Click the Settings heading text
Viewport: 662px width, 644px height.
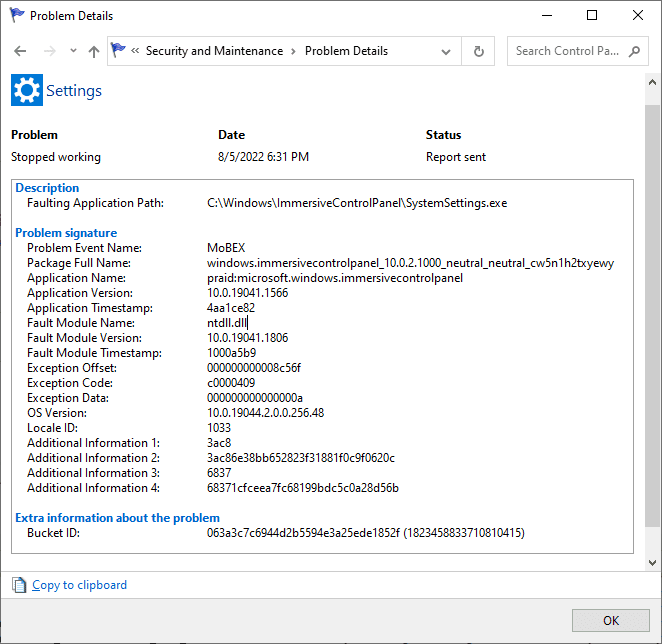pyautogui.click(x=74, y=91)
